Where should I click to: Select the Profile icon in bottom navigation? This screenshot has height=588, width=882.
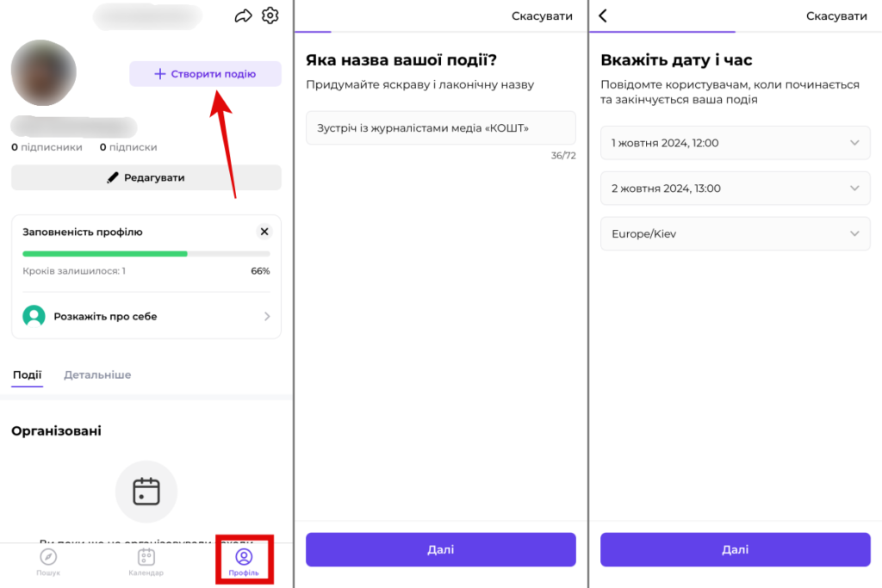pyautogui.click(x=245, y=560)
